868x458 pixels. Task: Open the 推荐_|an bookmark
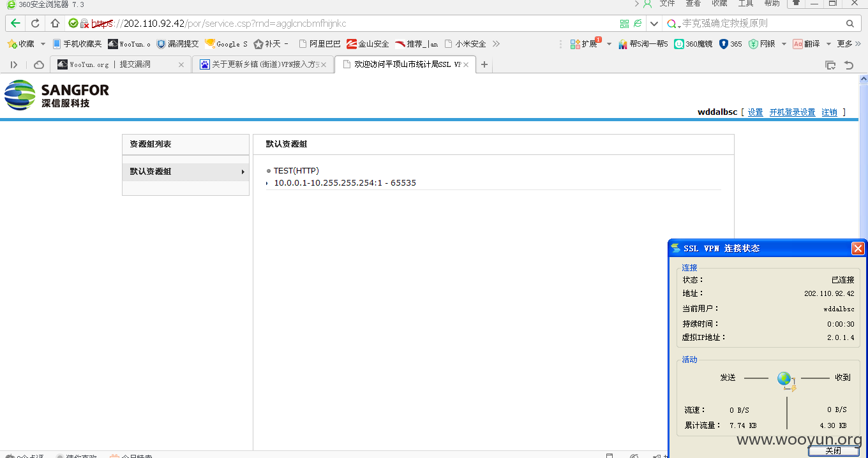point(417,44)
